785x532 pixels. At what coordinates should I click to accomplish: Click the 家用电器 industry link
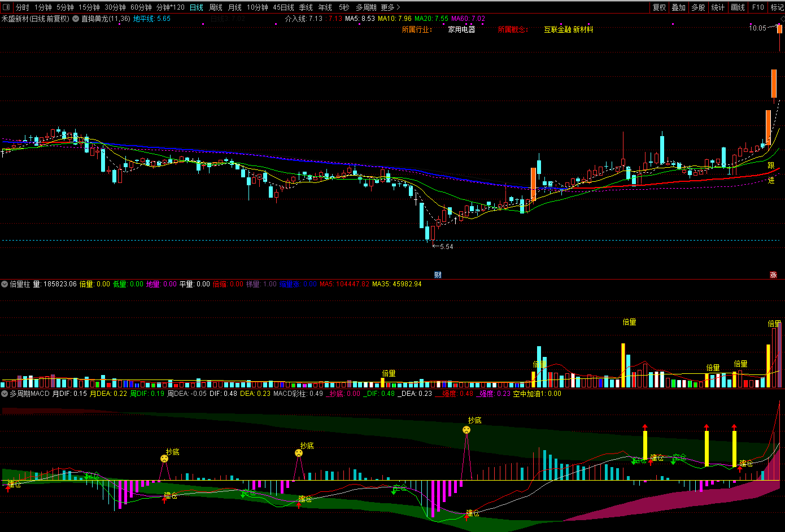[461, 29]
